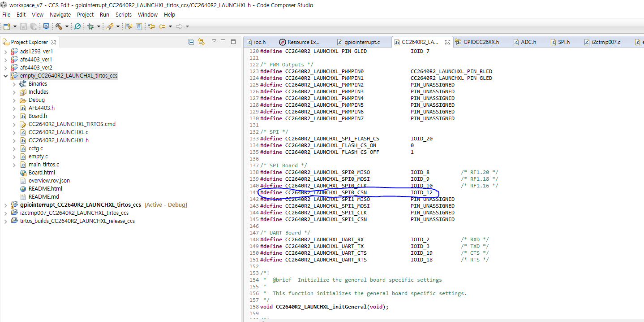Navigate back using the yellow back arrow
The width and height of the screenshot is (644, 322).
click(x=163, y=26)
